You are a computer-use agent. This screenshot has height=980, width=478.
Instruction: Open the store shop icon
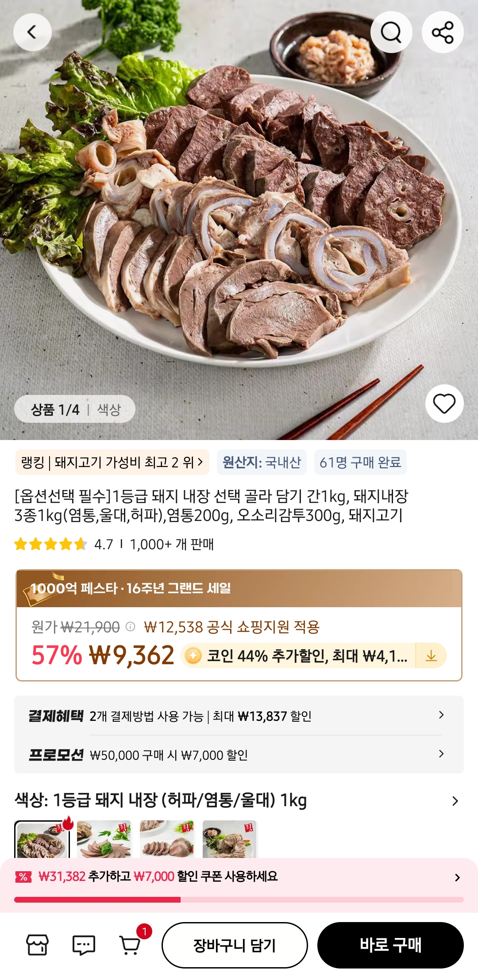click(37, 945)
